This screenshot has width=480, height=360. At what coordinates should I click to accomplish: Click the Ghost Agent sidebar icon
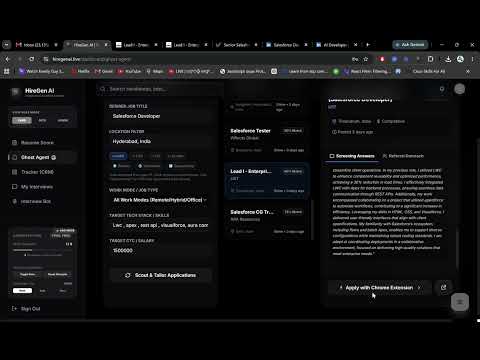point(14,157)
